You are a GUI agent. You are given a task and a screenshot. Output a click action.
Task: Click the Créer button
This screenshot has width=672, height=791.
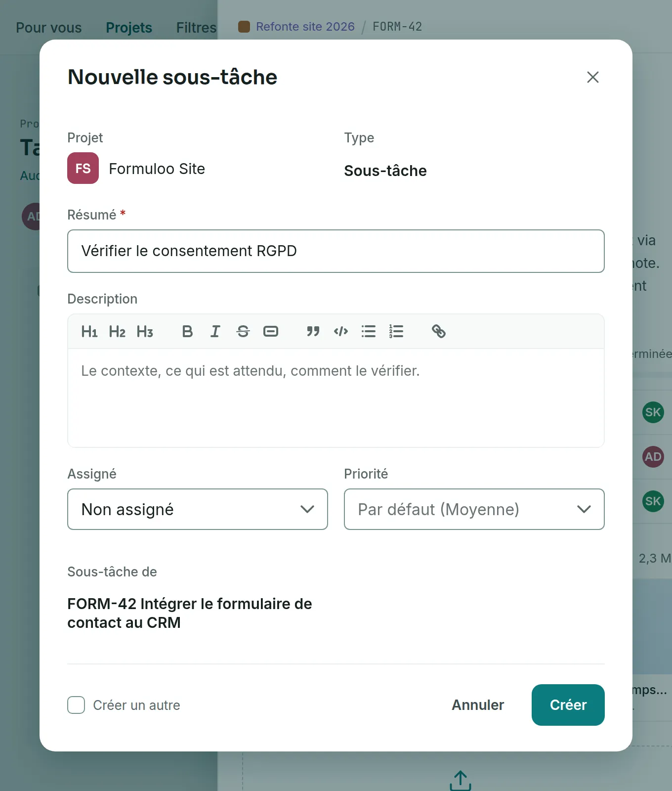coord(568,705)
